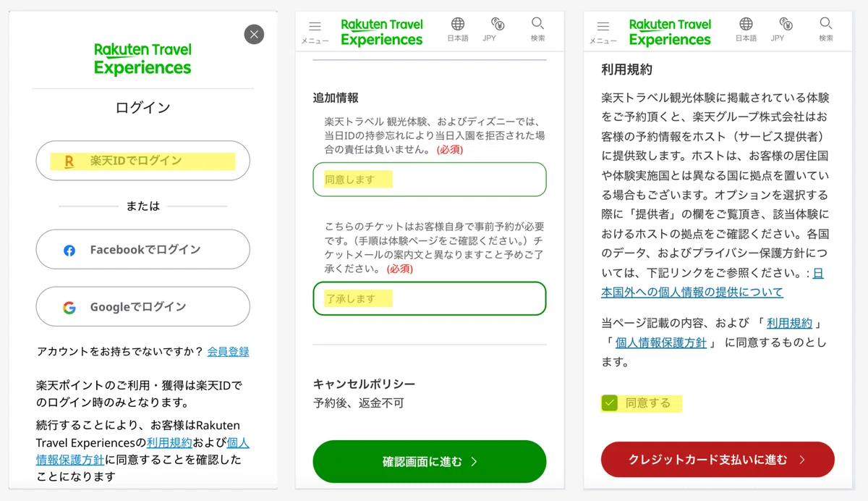Click Googleでログイン button
Image resolution: width=868 pixels, height=501 pixels.
(143, 307)
